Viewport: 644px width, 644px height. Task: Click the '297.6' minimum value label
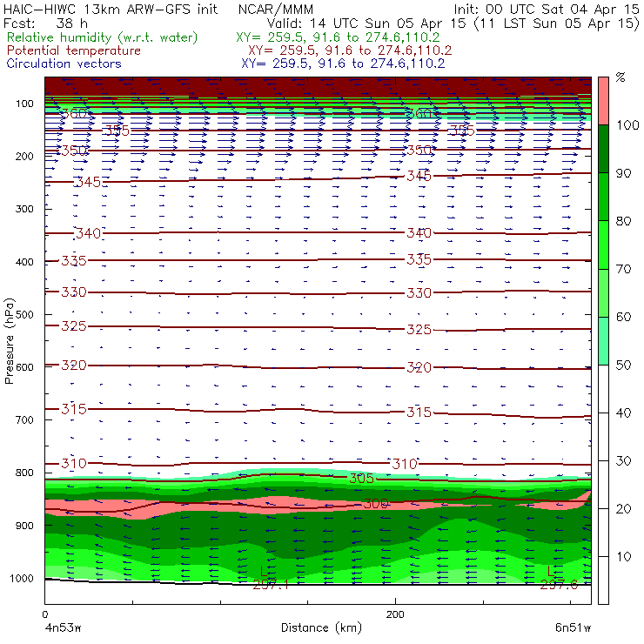[559, 584]
